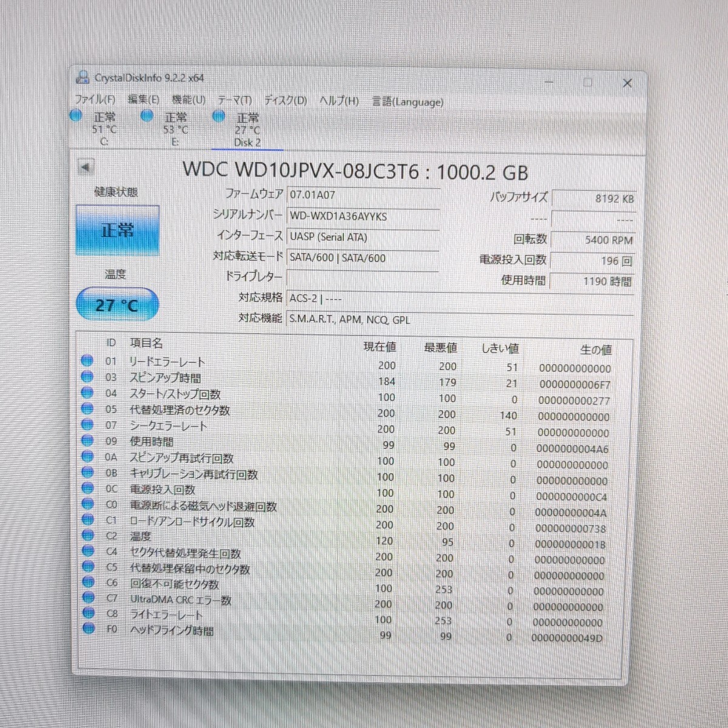The image size is (728, 728).
Task: Click the 生の値 column header
Action: [x=596, y=349]
